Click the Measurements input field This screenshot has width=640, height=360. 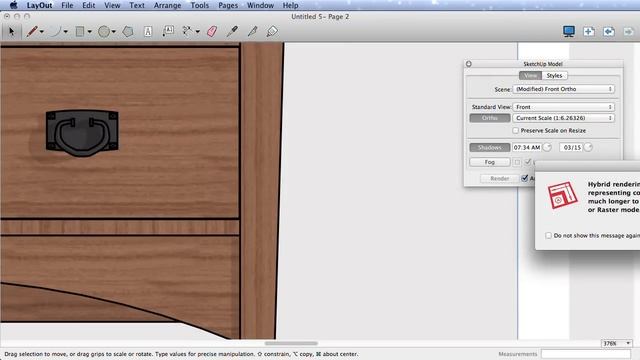click(x=585, y=354)
